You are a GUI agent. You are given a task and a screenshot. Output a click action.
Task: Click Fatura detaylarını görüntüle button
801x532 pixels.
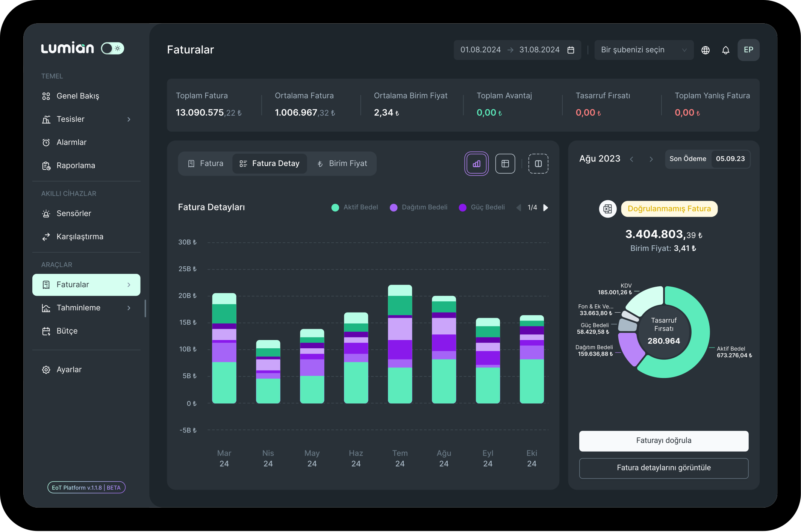(663, 468)
